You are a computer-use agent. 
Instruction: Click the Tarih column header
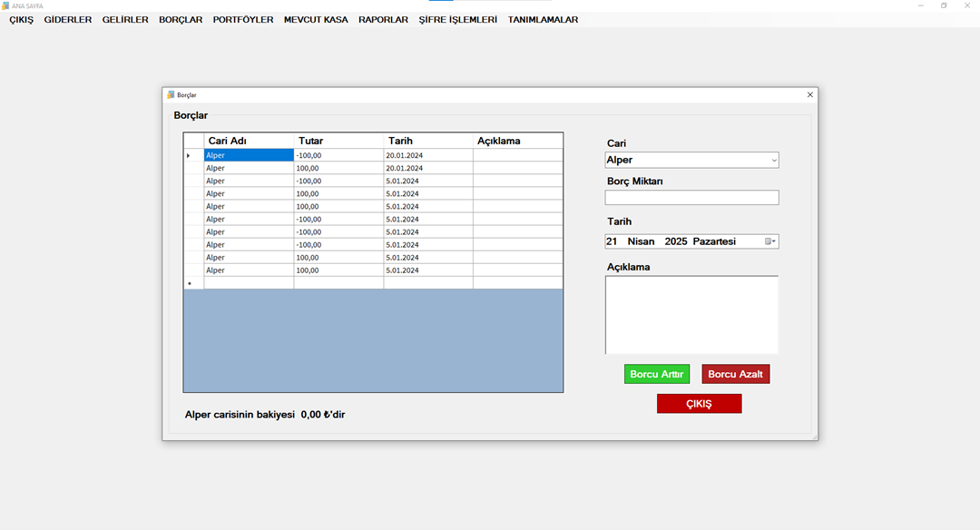tap(427, 141)
